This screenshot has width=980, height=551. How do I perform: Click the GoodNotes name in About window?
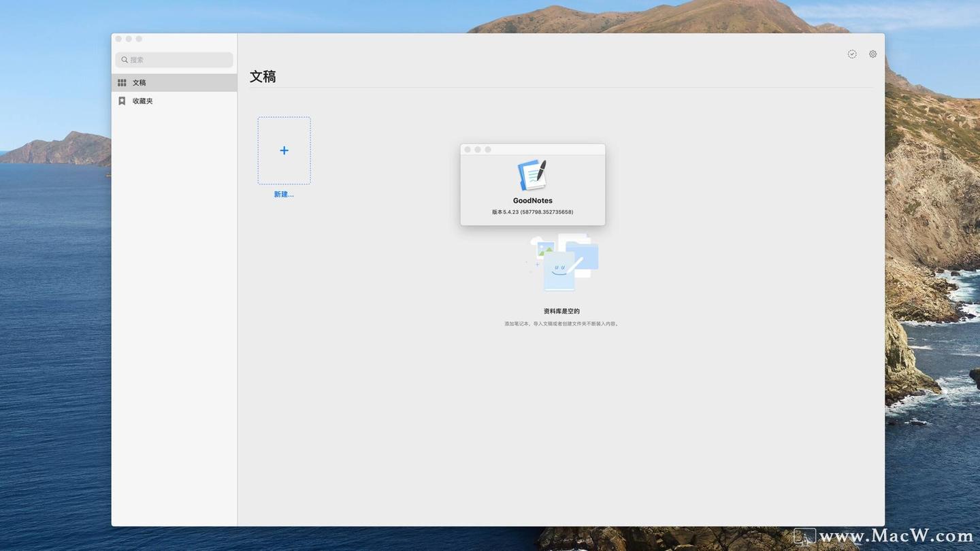pos(532,201)
